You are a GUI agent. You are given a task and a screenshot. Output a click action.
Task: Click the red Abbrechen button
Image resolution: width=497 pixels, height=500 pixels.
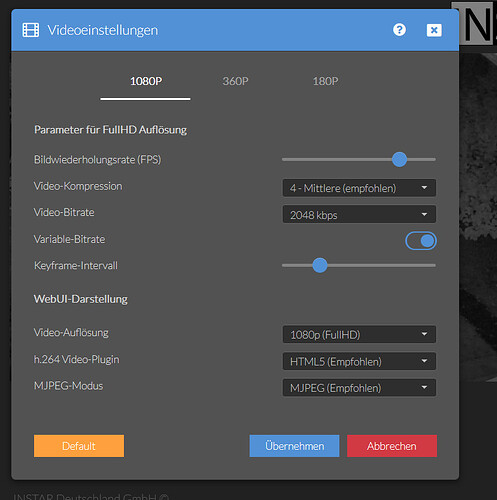click(x=392, y=446)
